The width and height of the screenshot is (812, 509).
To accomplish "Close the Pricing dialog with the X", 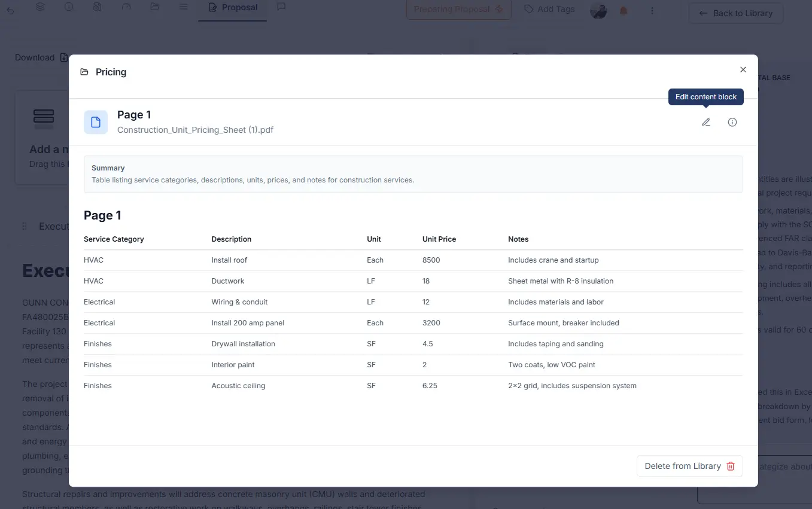I will (743, 69).
